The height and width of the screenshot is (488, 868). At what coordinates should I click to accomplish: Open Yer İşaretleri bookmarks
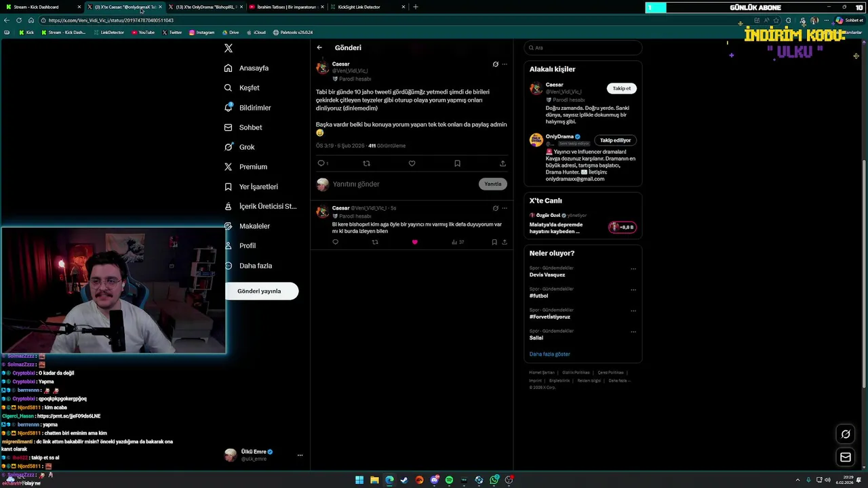(252, 186)
